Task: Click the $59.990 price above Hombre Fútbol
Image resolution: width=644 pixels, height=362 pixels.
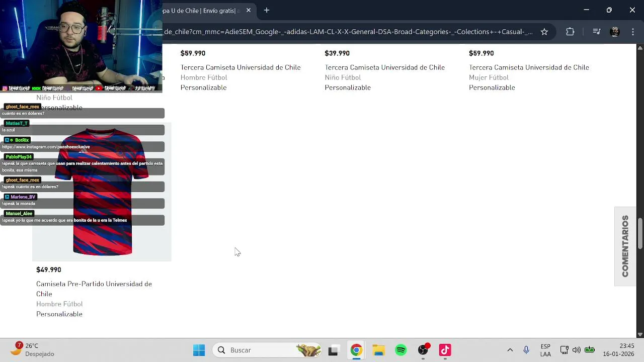Action: coord(193,53)
